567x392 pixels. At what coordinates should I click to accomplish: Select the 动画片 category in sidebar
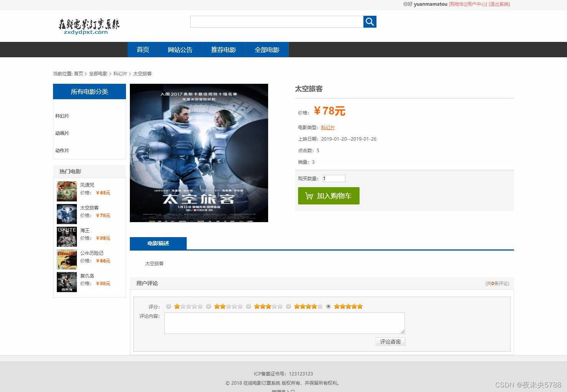(62, 133)
